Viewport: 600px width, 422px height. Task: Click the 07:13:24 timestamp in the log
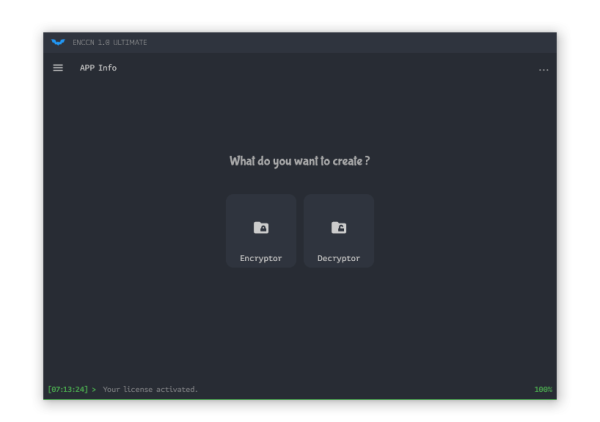click(68, 389)
